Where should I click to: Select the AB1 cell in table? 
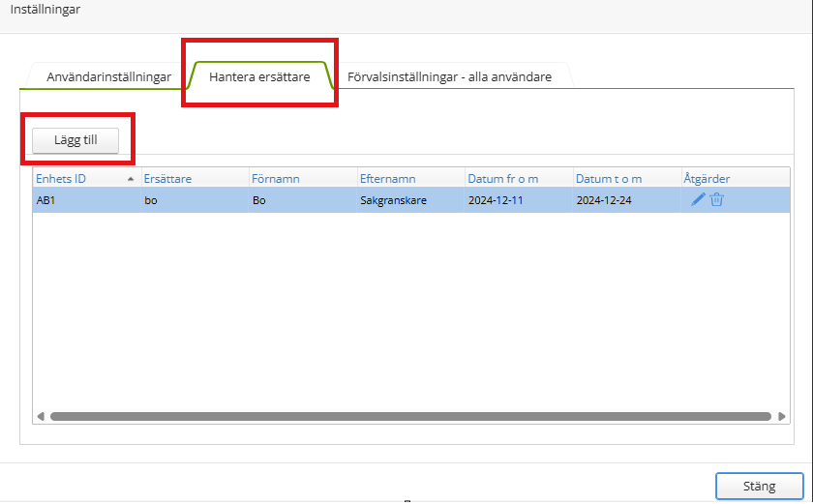click(86, 200)
